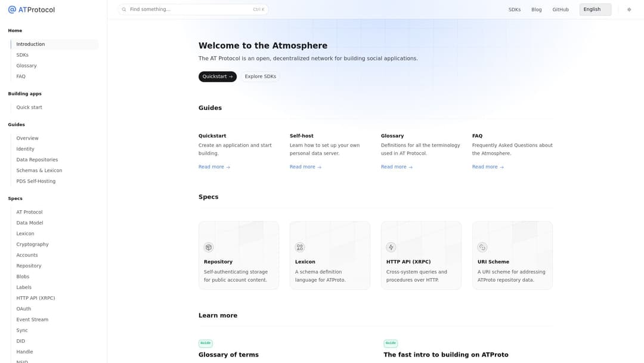Open Blog in the top navigation
Viewport: 644px width, 363px height.
pos(537,10)
